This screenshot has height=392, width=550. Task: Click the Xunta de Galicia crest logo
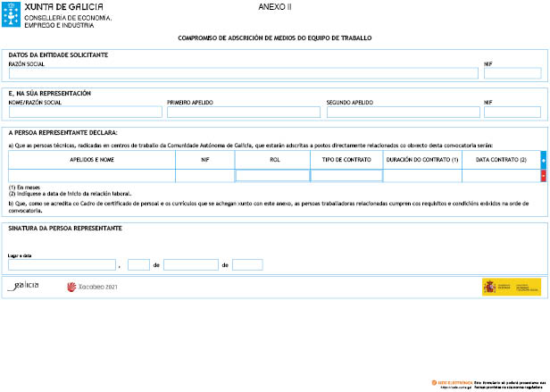pyautogui.click(x=12, y=13)
